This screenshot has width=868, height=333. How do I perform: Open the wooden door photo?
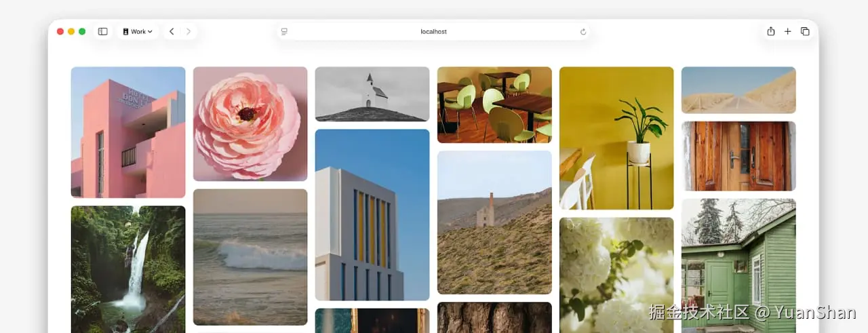(x=738, y=156)
